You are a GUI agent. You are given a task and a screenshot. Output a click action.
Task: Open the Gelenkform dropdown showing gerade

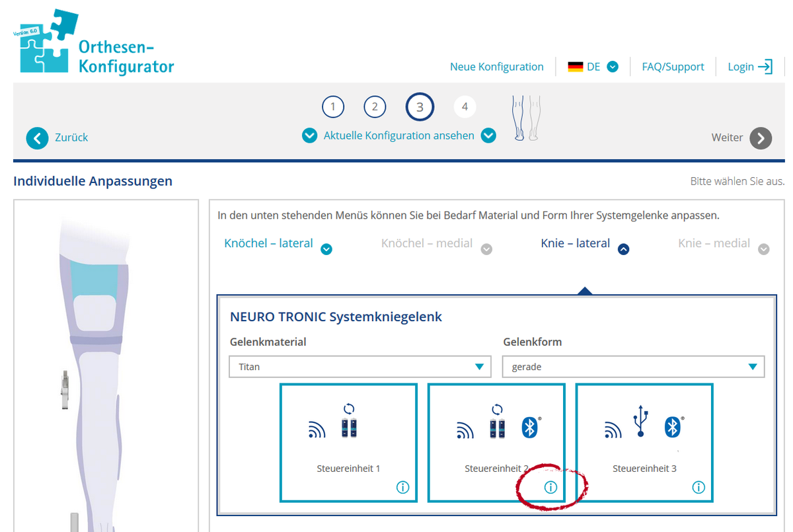tap(633, 367)
